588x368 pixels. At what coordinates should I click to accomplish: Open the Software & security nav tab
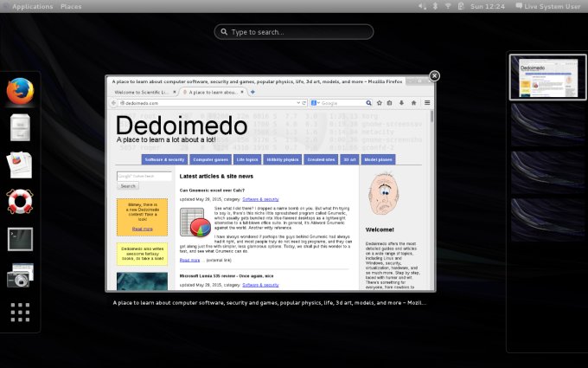[x=164, y=159]
